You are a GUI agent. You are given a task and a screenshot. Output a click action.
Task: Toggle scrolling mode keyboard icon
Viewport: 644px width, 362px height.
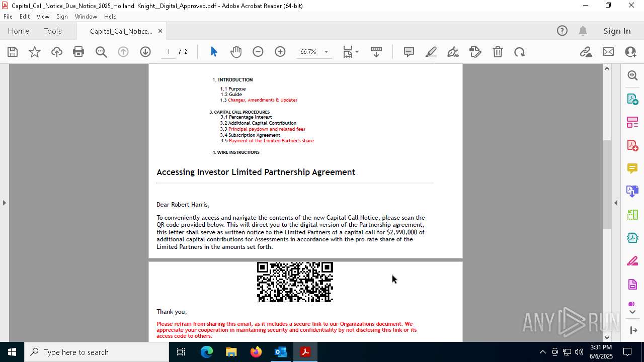pyautogui.click(x=376, y=52)
